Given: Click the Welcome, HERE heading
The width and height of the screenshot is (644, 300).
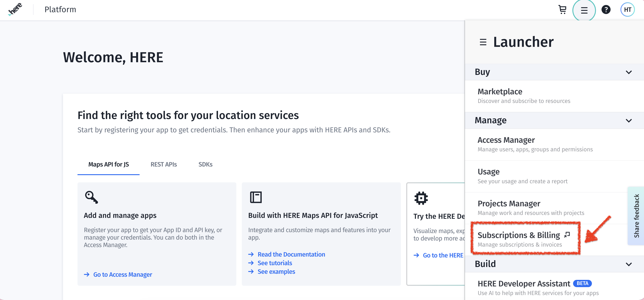Looking at the screenshot, I should click(113, 57).
